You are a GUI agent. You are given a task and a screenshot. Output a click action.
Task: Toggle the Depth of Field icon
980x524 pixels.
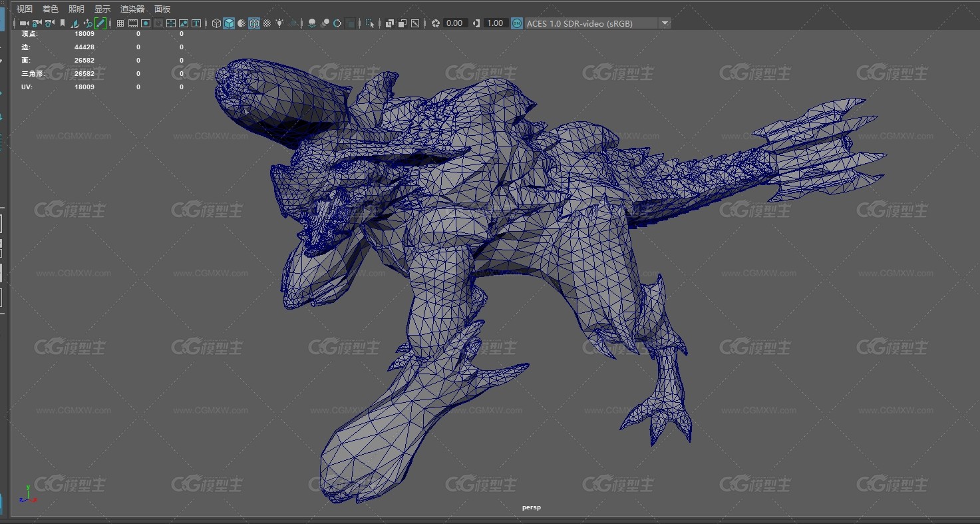coord(350,23)
